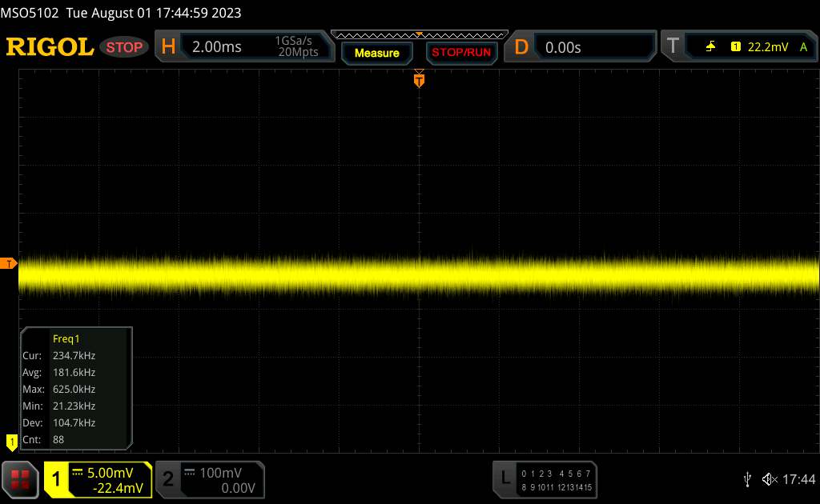Click the digital channels 0-15 label panel
Viewport: 820px width, 504px height.
pyautogui.click(x=557, y=480)
